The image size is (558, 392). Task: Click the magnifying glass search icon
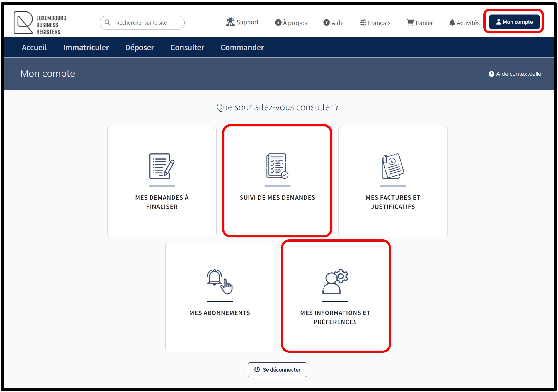coord(107,23)
